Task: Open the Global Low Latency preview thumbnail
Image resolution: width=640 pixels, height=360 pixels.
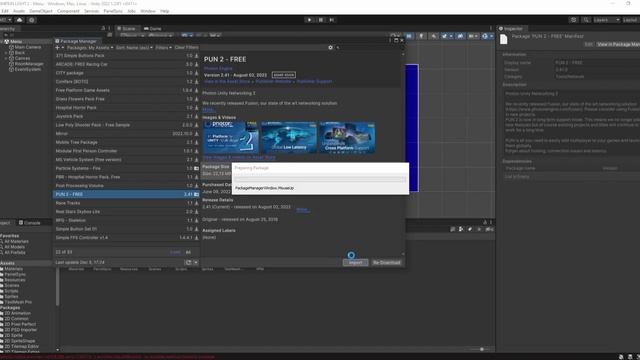Action: coord(289,137)
